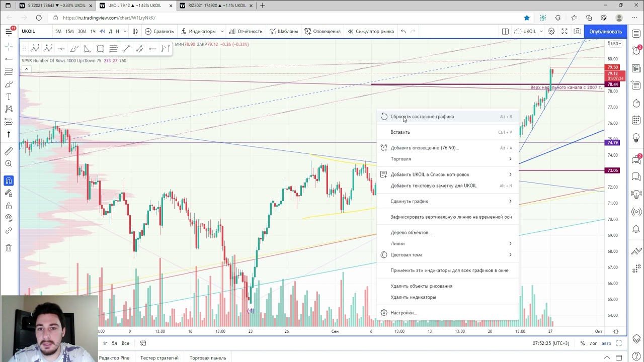Viewport: 644px width, 362px height.
Task: Select Все time range
Action: (125, 343)
